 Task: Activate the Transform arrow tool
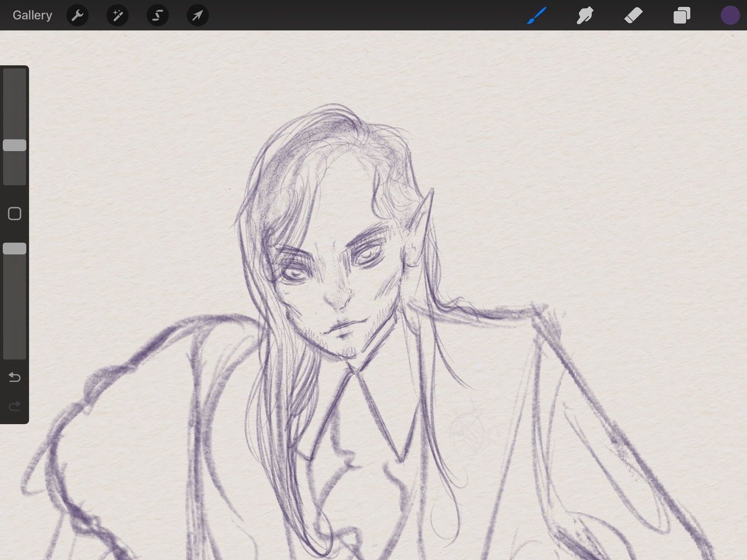(197, 16)
